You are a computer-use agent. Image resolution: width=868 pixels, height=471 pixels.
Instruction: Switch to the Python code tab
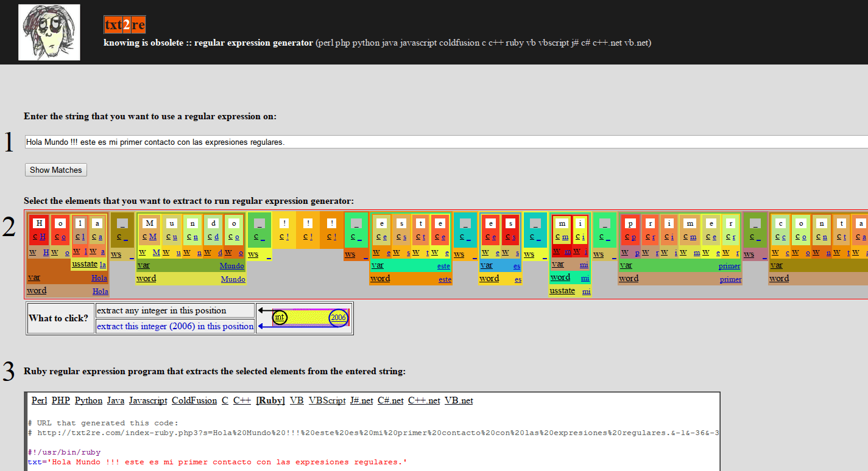click(88, 400)
